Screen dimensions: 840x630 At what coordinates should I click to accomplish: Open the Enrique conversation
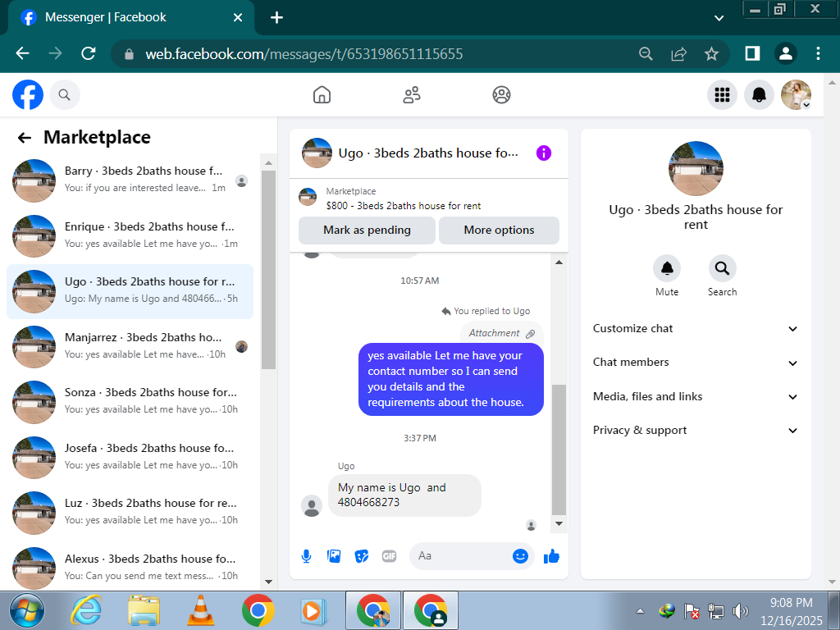(x=130, y=235)
